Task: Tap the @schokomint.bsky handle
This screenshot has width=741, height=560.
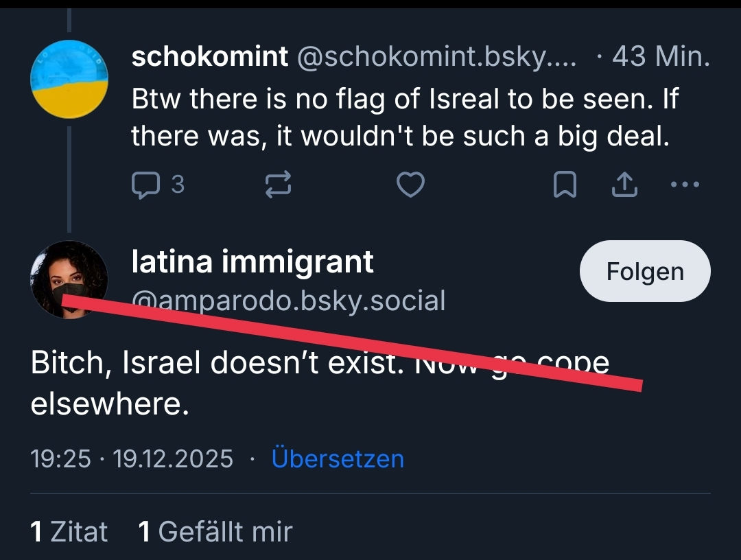Action: tap(436, 58)
